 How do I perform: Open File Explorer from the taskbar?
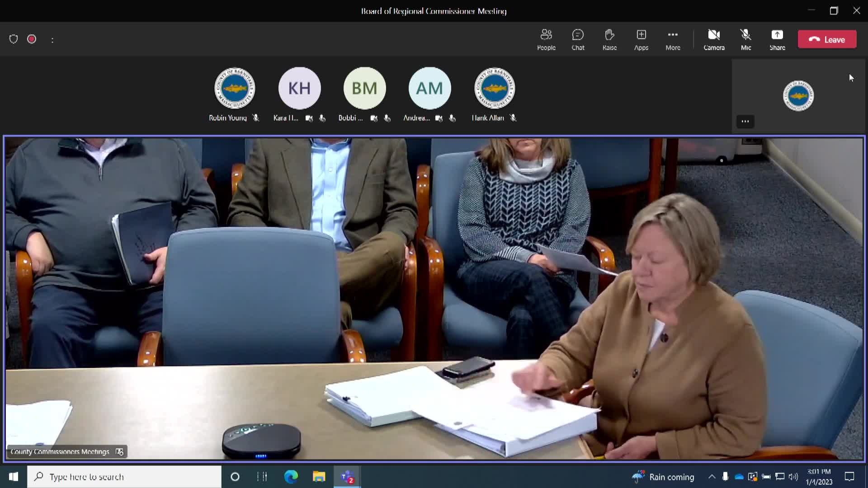pyautogui.click(x=318, y=477)
